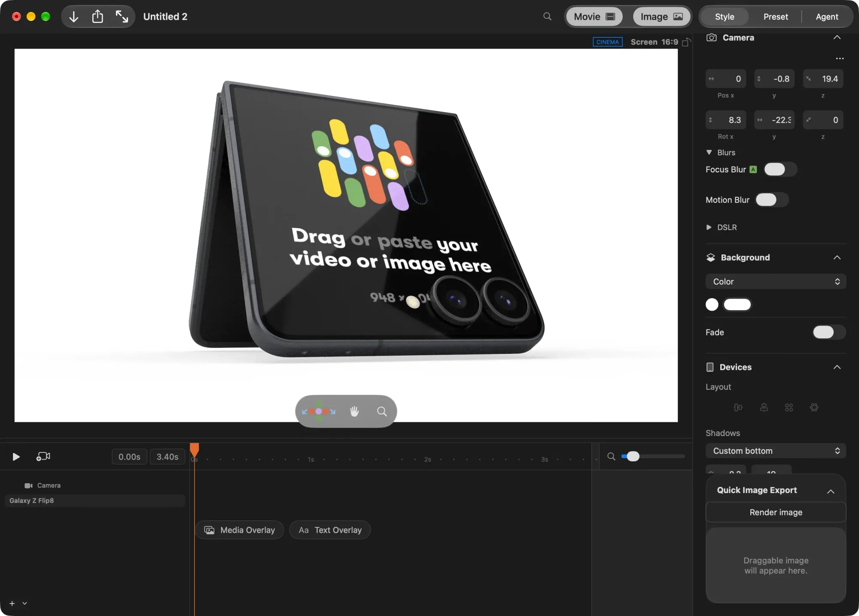Toggle Motion Blur switch
Screen dimensions: 859x616
772,200
